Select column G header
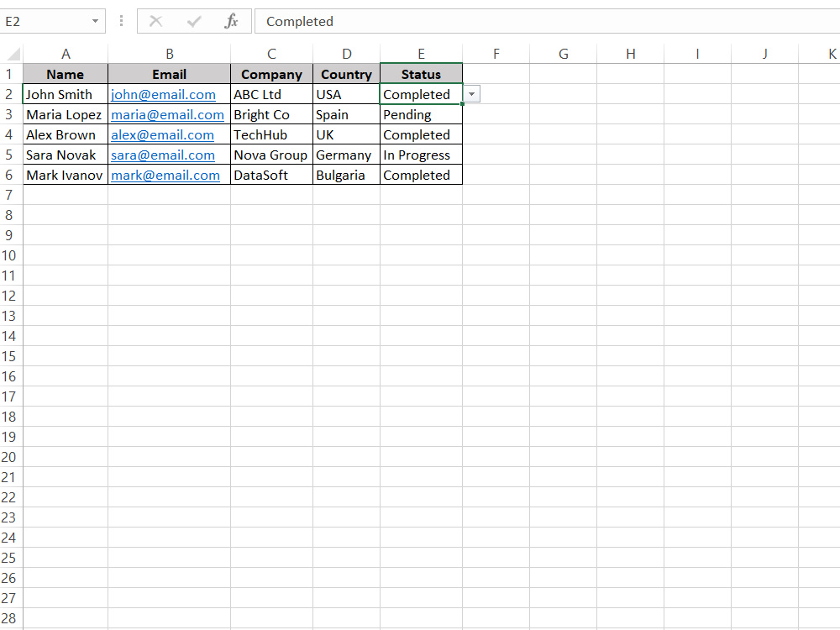 coord(563,54)
